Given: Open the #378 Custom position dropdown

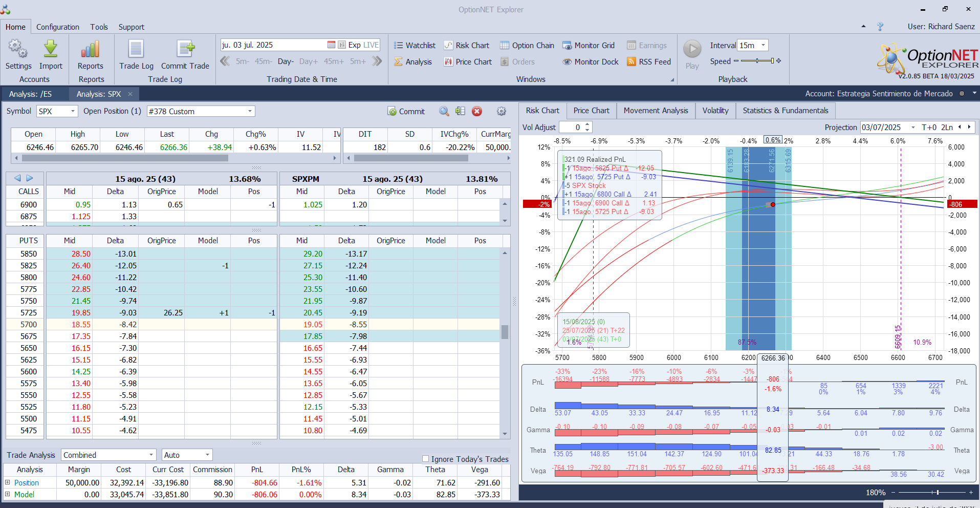Looking at the screenshot, I should click(x=250, y=111).
